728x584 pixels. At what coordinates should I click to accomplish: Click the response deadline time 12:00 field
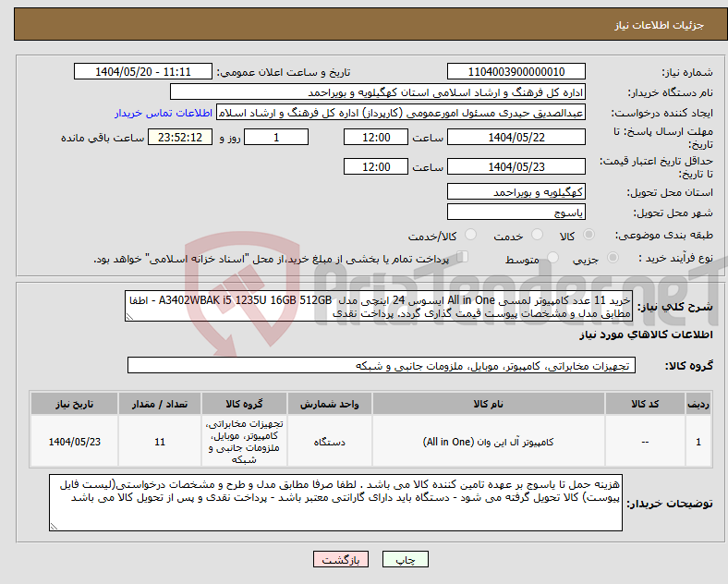click(x=376, y=138)
